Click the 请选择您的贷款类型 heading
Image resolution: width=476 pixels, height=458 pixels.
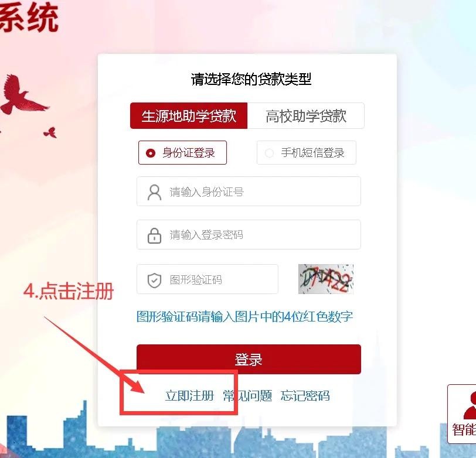251,80
